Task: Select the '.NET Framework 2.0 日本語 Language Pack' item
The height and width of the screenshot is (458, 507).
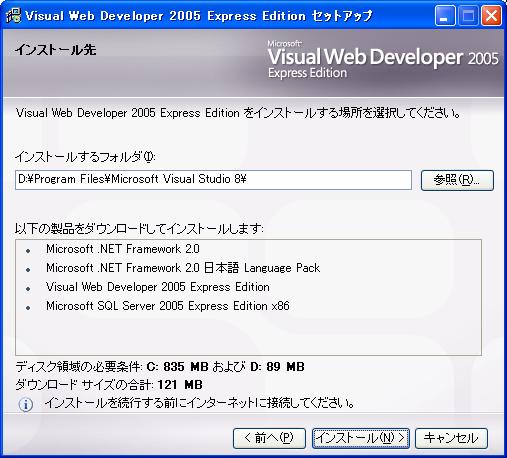Action: coord(183,268)
